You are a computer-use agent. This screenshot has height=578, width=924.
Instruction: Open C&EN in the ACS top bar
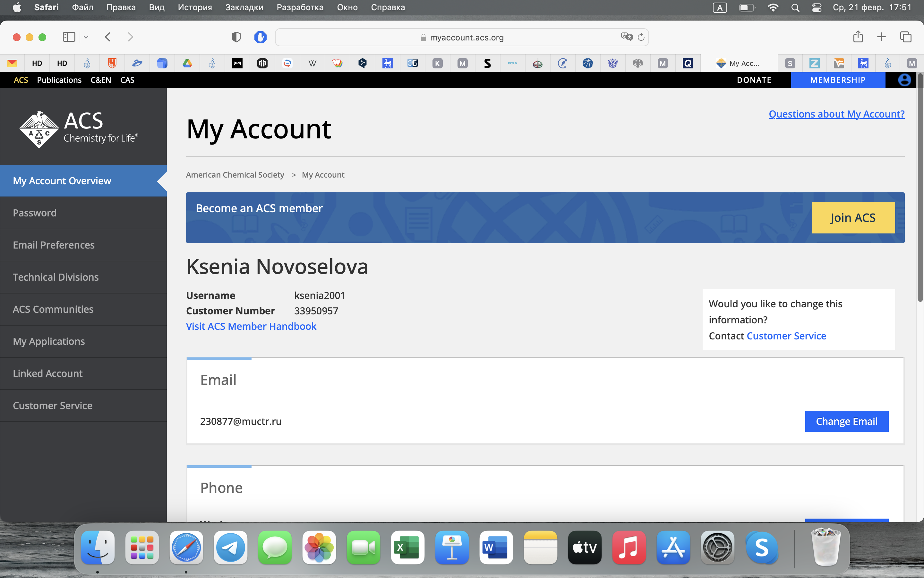(x=101, y=80)
